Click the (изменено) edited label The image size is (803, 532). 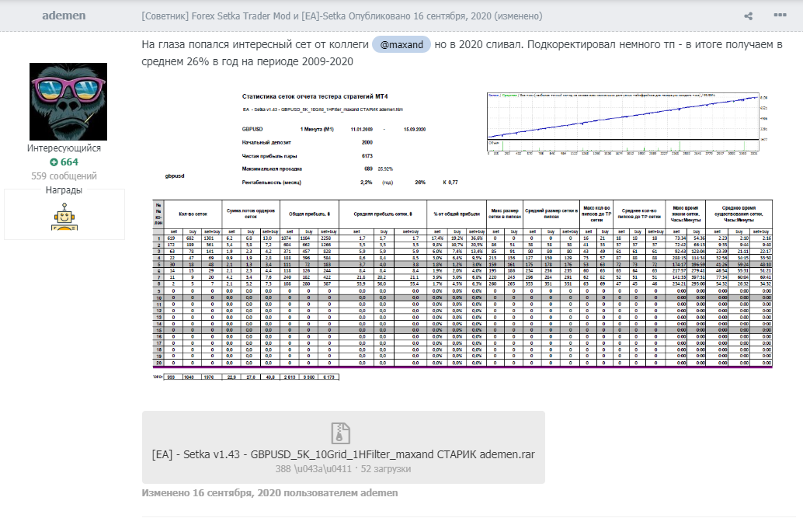click(518, 16)
